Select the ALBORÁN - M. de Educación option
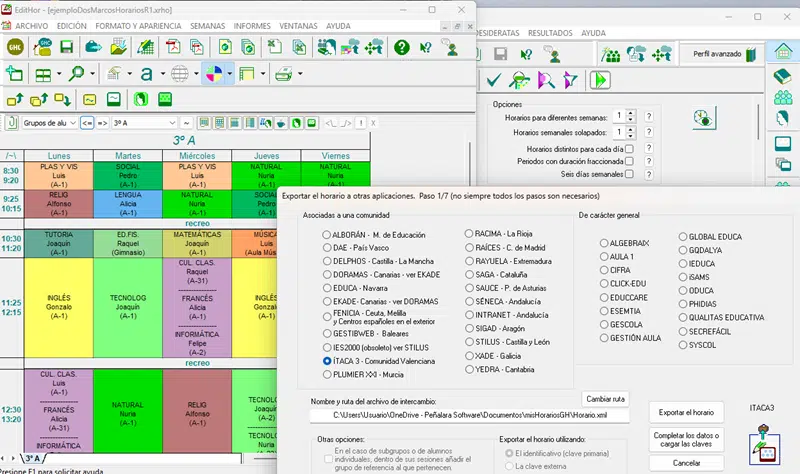The image size is (800, 474). [x=327, y=235]
